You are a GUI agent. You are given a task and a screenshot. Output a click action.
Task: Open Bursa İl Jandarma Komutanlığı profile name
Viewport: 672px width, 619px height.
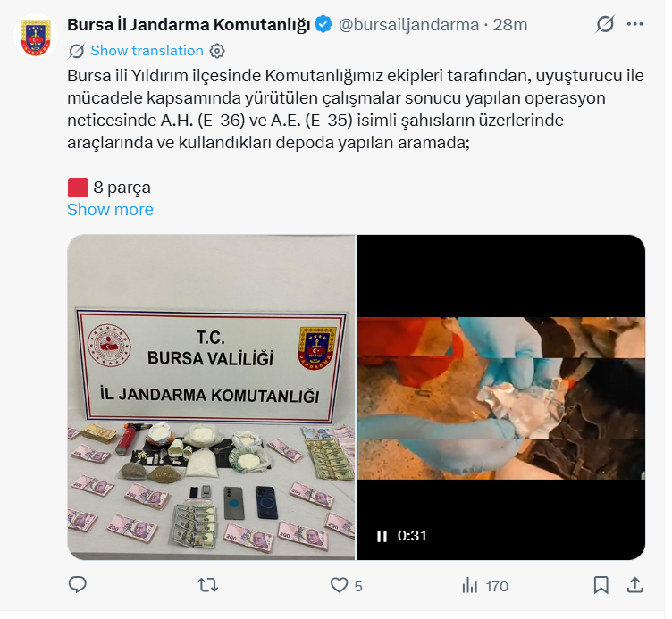click(189, 25)
